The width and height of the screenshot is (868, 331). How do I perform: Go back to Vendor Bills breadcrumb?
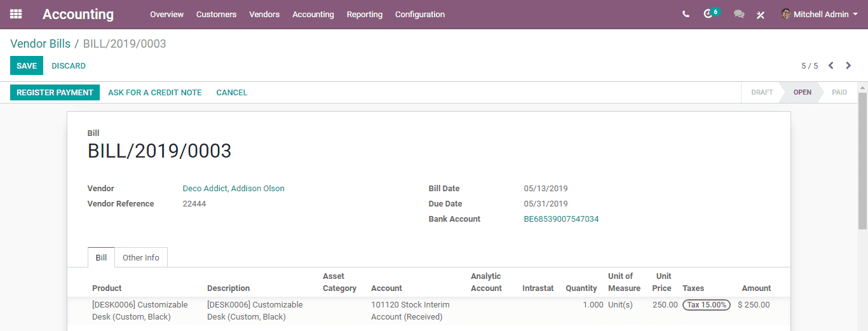pyautogui.click(x=40, y=44)
